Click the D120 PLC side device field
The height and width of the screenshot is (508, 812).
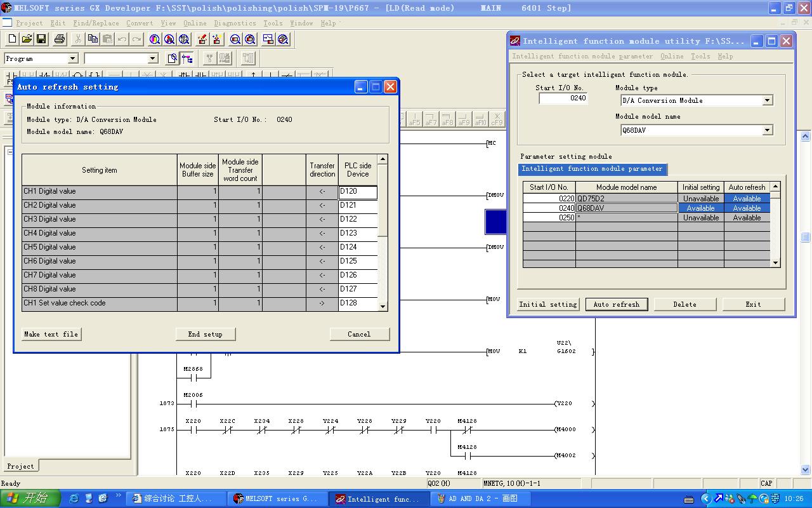coord(358,191)
